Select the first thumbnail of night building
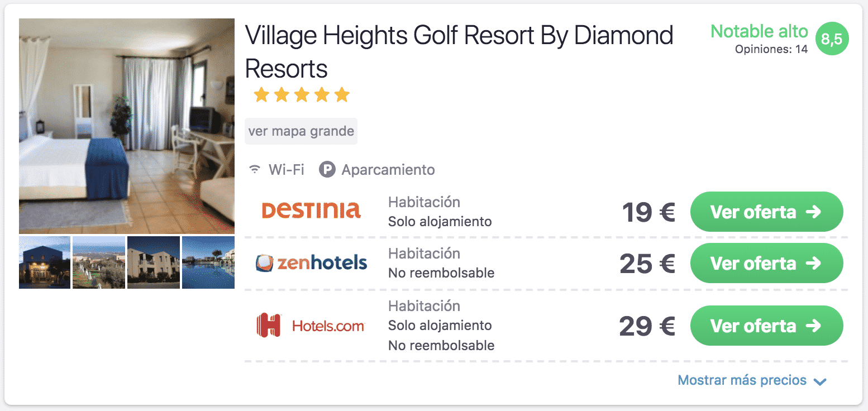The height and width of the screenshot is (411, 868). [x=45, y=262]
